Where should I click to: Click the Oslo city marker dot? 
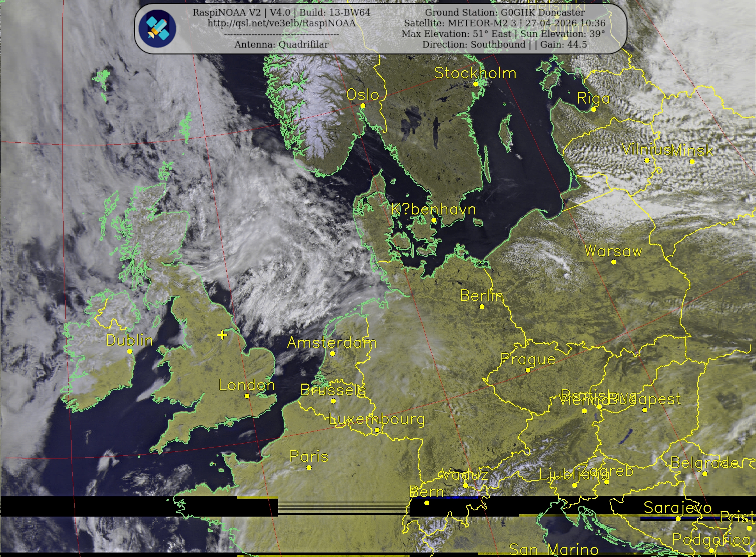click(363, 106)
